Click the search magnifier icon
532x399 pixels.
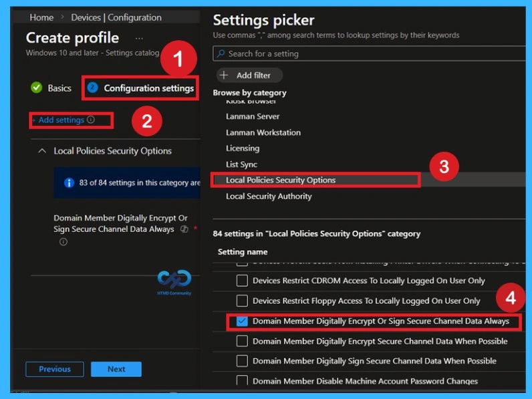221,53
